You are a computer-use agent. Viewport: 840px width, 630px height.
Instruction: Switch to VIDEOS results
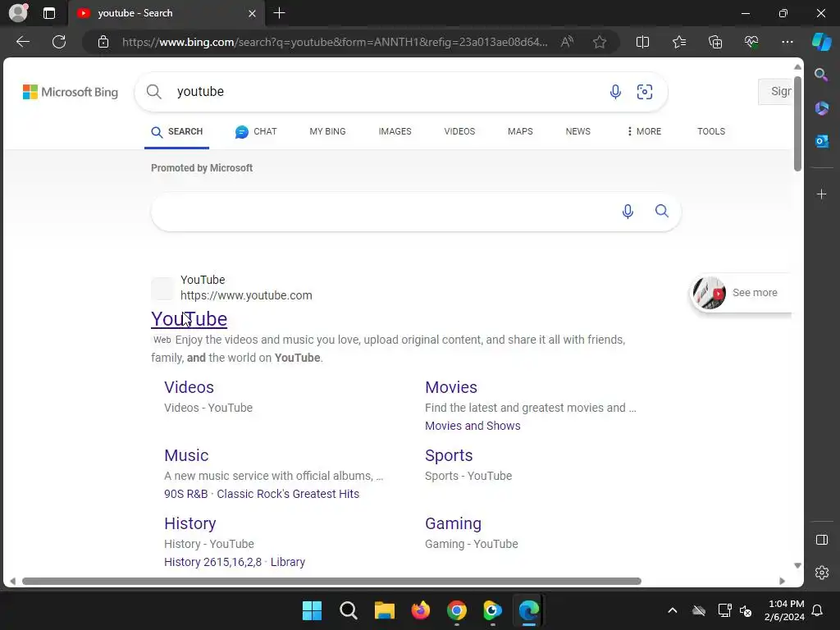point(459,131)
